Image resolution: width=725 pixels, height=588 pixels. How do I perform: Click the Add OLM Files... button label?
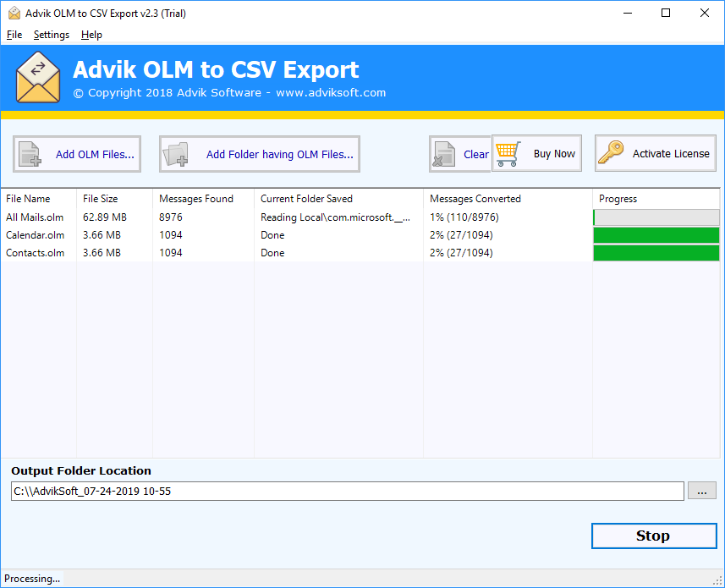coord(95,154)
